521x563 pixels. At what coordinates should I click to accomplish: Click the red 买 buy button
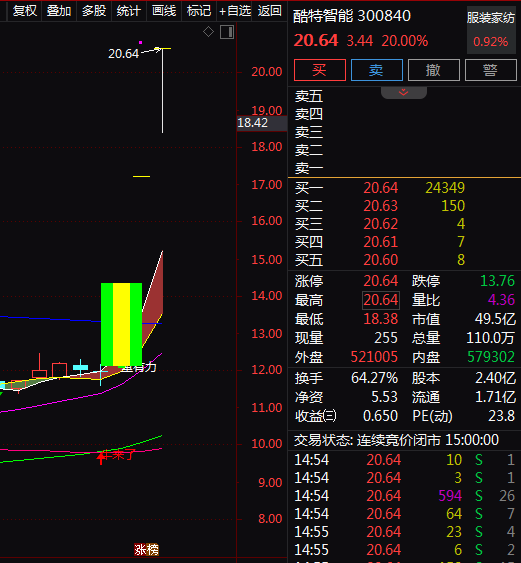320,70
